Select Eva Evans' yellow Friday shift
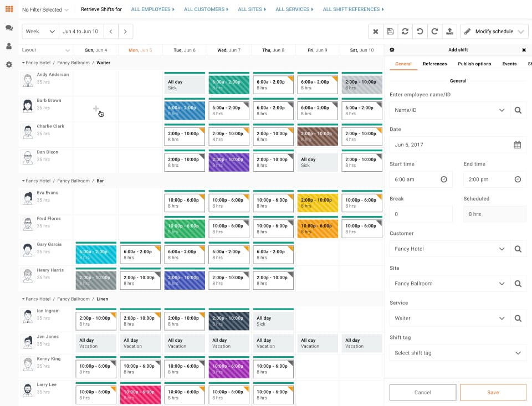This screenshot has width=532, height=406. tap(318, 202)
